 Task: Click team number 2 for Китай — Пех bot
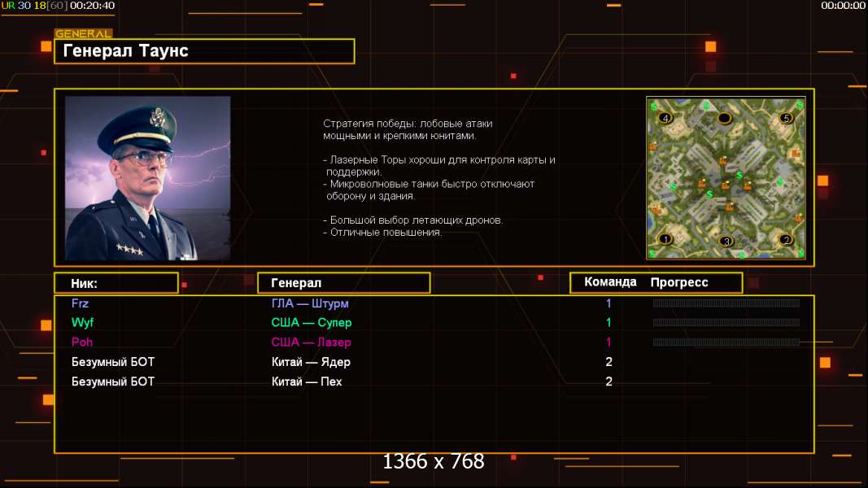coord(608,381)
